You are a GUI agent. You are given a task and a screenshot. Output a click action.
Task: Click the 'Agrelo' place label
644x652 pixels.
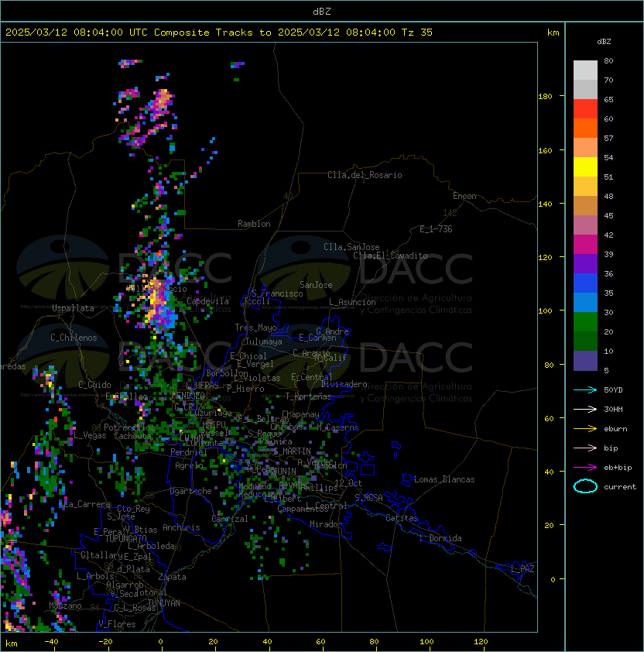pyautogui.click(x=189, y=465)
